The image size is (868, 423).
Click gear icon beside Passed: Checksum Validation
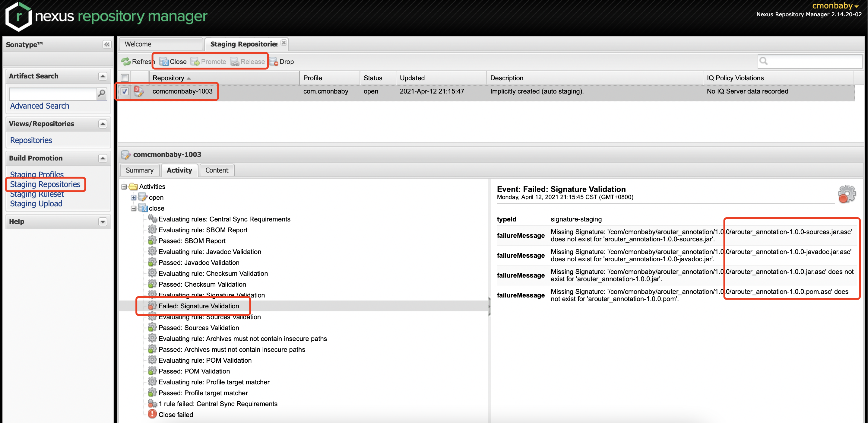tap(152, 284)
